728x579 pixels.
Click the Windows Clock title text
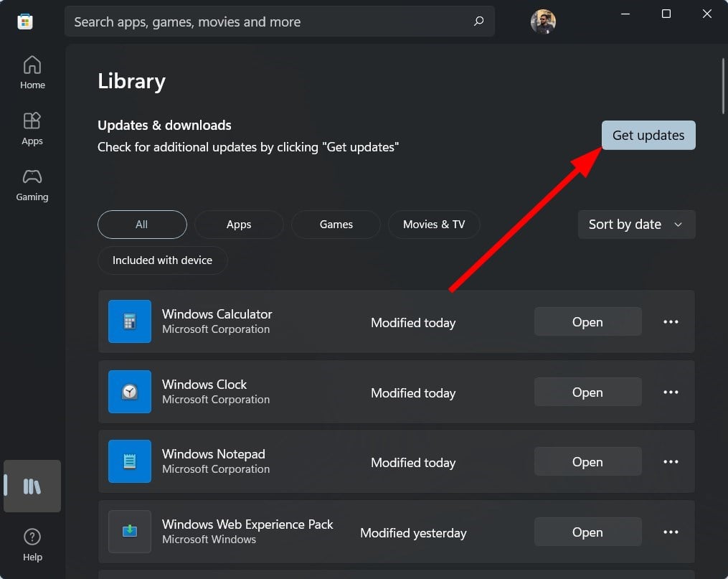(204, 384)
